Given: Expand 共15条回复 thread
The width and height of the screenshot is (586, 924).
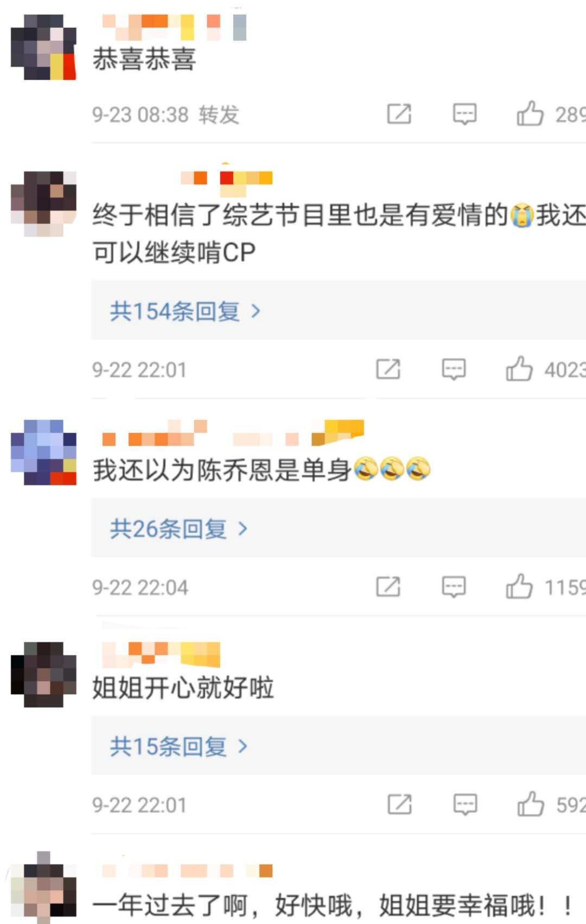Looking at the screenshot, I should click(x=179, y=747).
